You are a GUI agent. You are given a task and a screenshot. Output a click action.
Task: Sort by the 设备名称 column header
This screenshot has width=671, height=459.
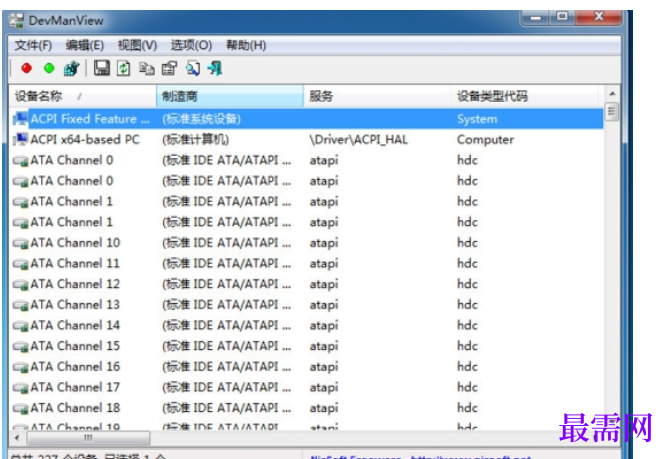[83, 96]
